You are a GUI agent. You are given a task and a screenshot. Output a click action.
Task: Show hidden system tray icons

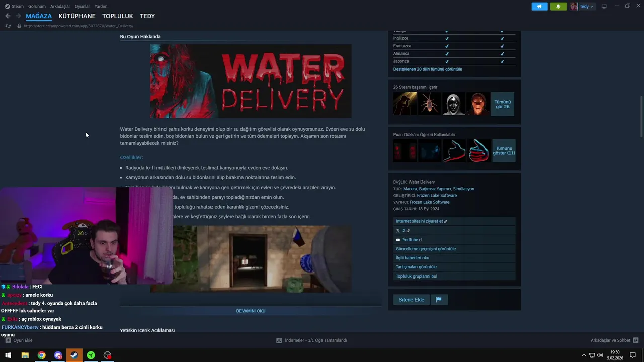584,355
